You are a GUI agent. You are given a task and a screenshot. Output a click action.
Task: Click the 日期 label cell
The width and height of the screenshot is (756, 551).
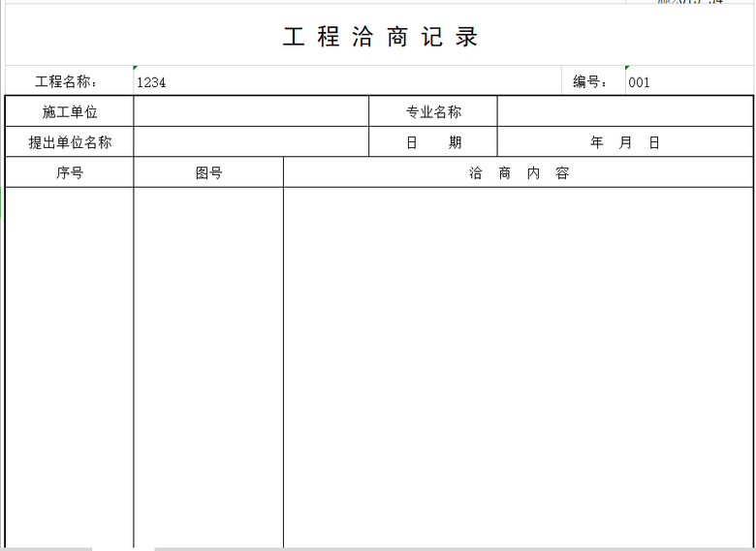(x=433, y=142)
